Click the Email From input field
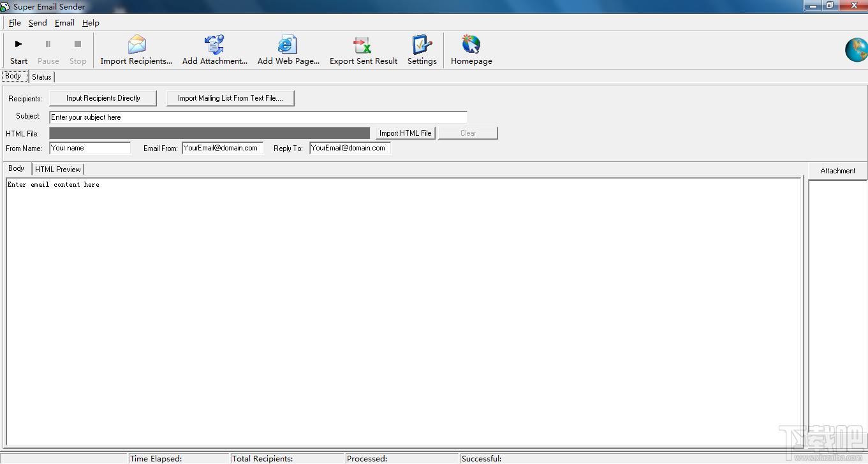Viewport: 868px width, 464px height. point(223,148)
